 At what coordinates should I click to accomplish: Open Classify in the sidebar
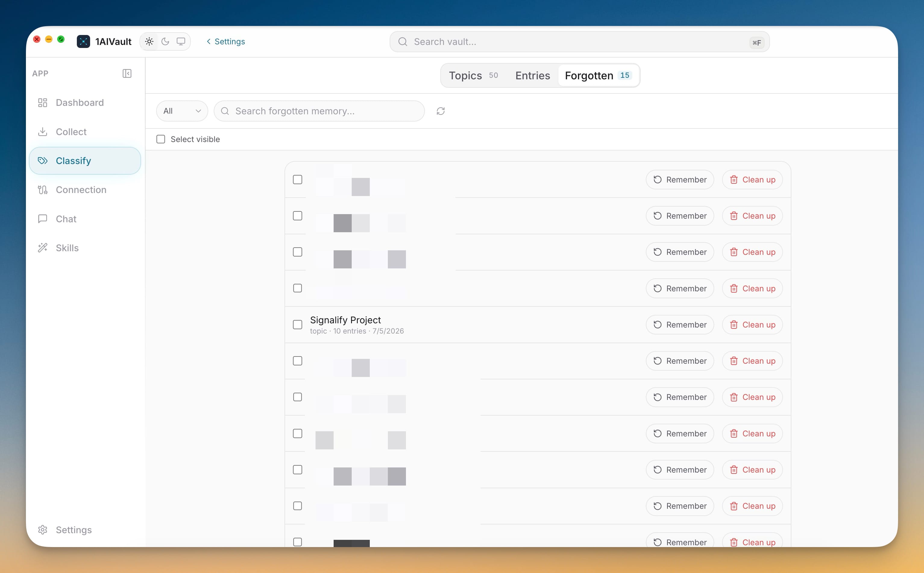(85, 161)
